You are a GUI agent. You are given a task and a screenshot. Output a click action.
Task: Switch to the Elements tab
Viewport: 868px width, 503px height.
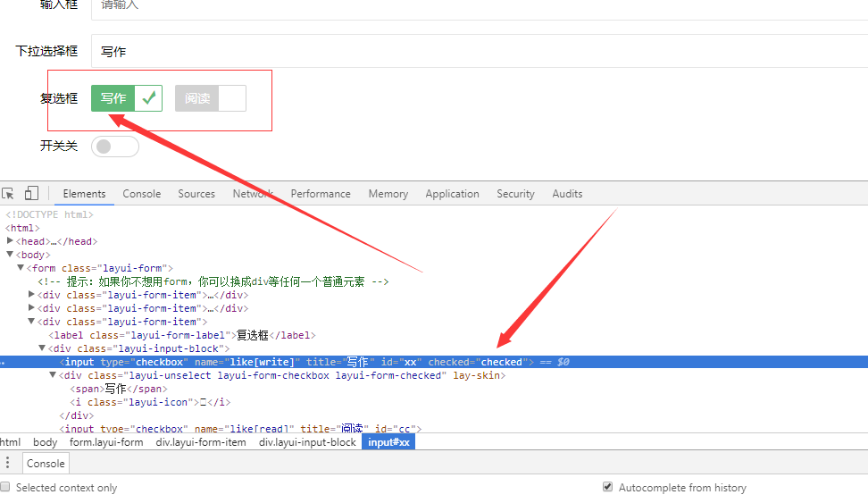coord(84,194)
